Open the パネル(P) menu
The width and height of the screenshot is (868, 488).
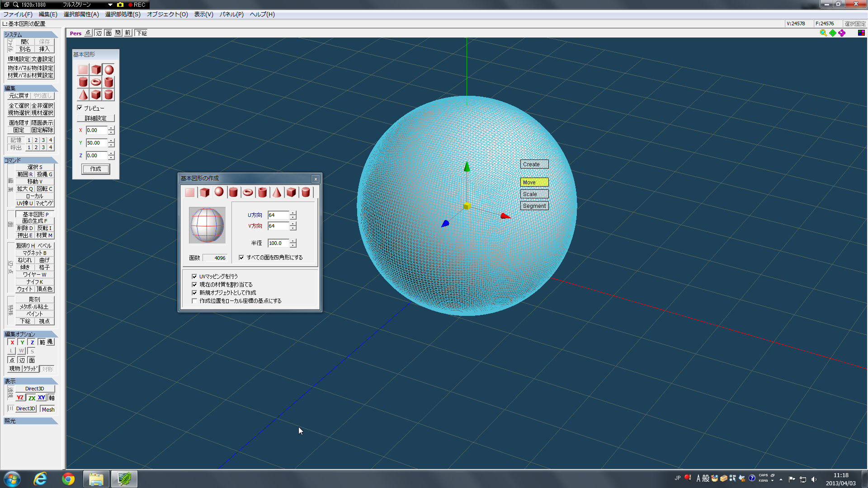point(231,14)
